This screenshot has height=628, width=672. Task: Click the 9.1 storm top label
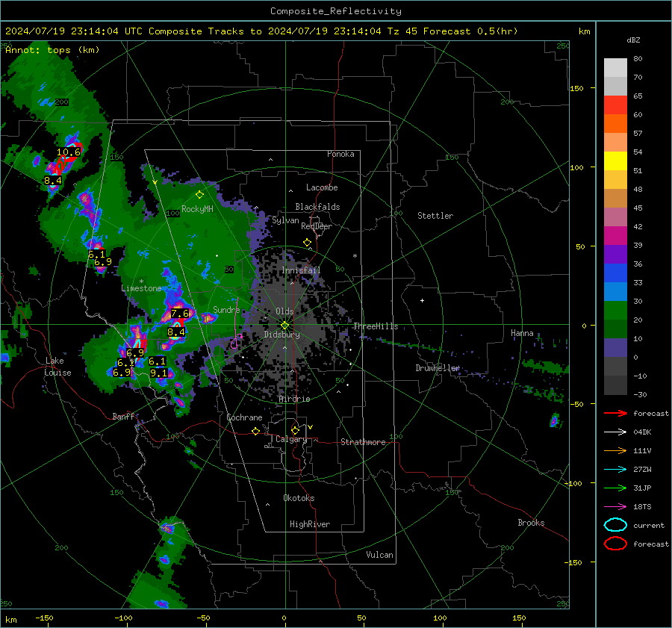(158, 373)
